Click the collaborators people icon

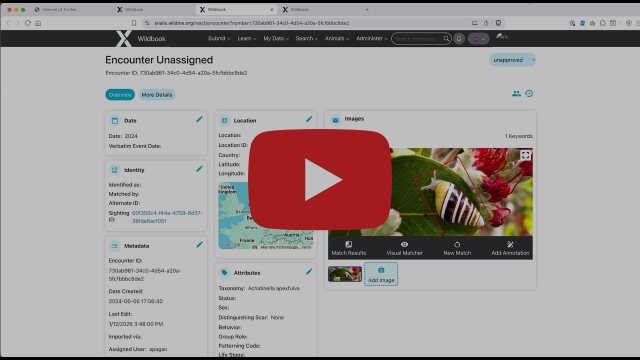pos(516,93)
